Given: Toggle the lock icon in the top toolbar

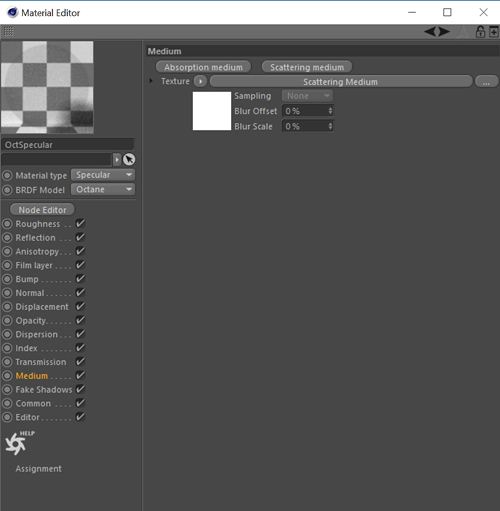Looking at the screenshot, I should 480,32.
